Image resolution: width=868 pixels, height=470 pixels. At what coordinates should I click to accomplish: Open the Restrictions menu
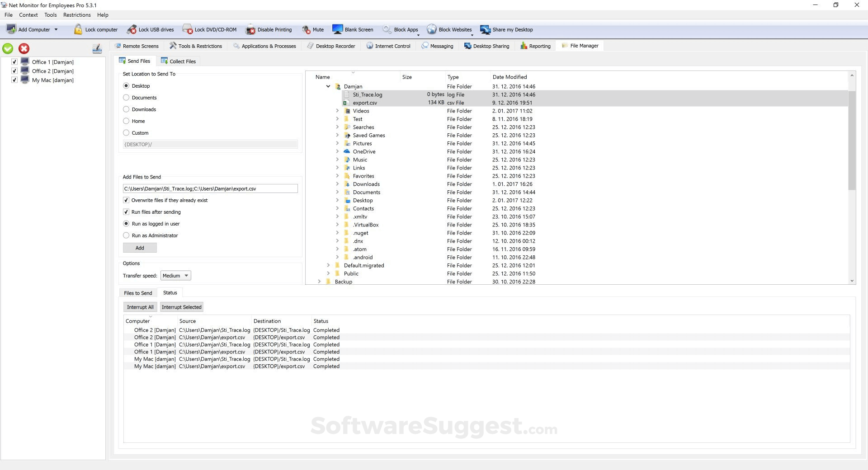(x=77, y=15)
